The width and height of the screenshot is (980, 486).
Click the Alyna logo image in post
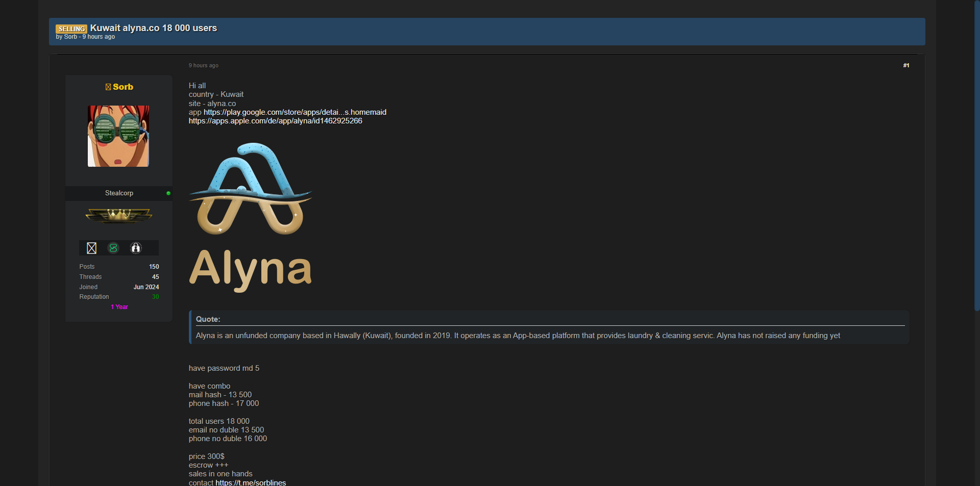point(250,217)
